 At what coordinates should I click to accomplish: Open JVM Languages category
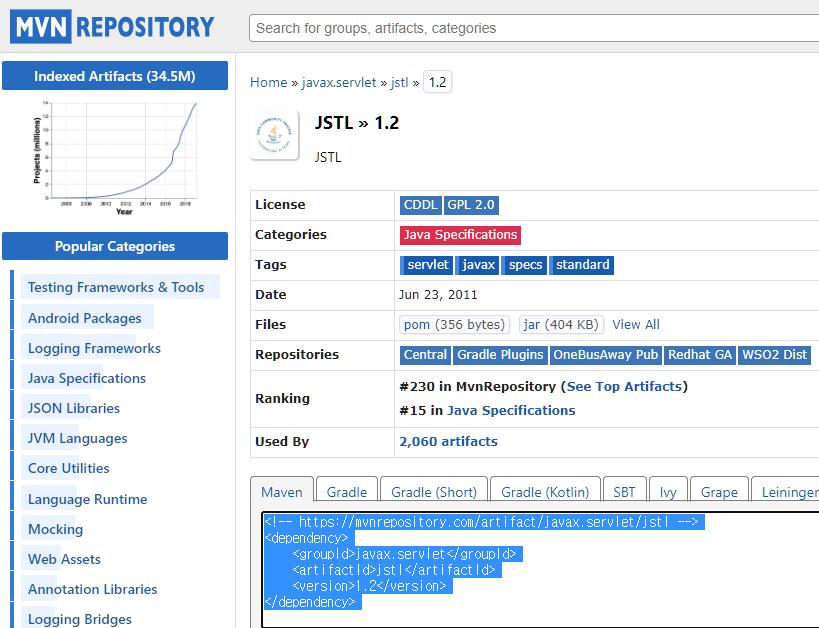pos(77,438)
